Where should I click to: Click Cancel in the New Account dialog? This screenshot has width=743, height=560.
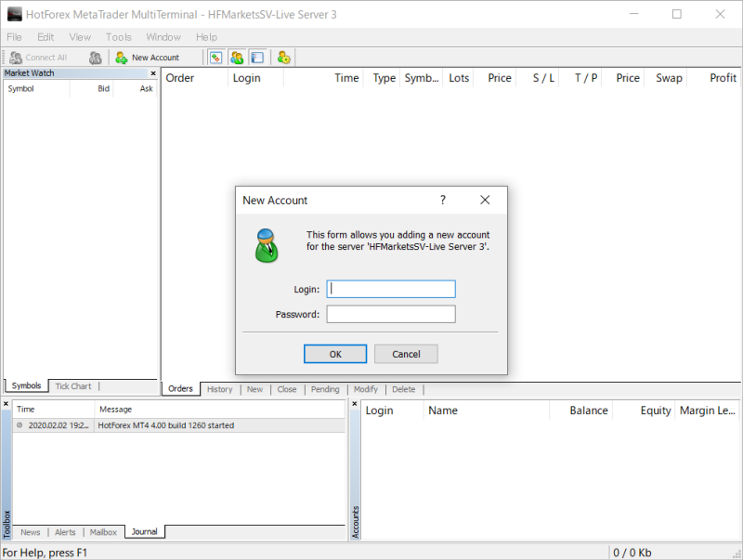click(406, 354)
